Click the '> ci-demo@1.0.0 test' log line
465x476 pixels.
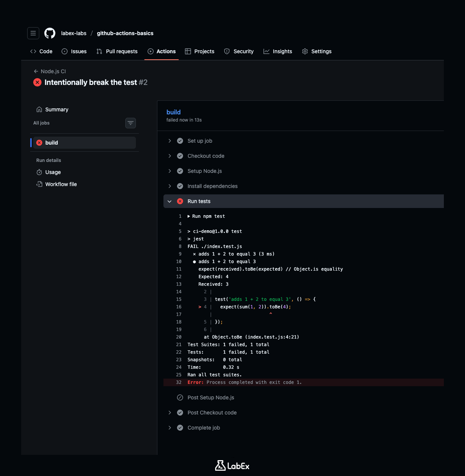tap(215, 231)
